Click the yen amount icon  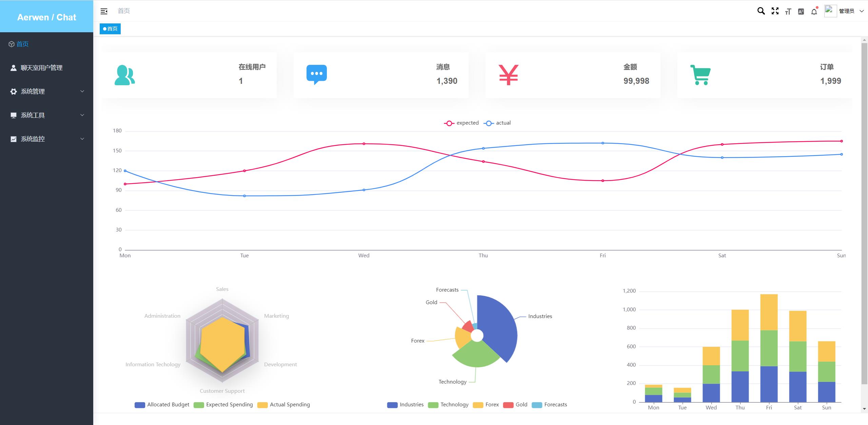pos(509,75)
